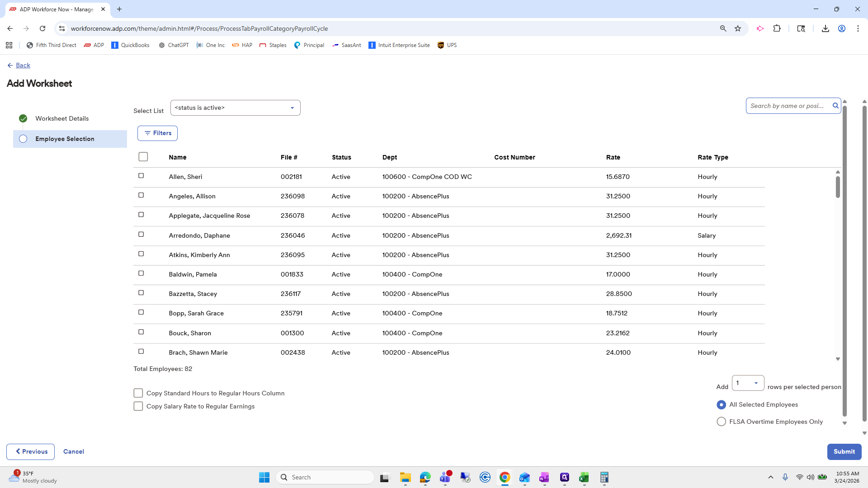Open the UPS bookmark
The height and width of the screenshot is (488, 868).
pyautogui.click(x=447, y=45)
